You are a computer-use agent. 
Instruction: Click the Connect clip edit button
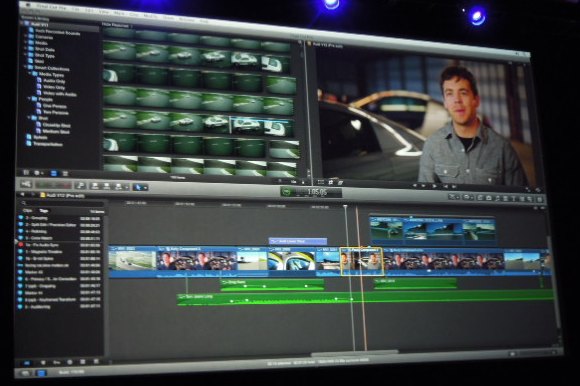coord(95,186)
